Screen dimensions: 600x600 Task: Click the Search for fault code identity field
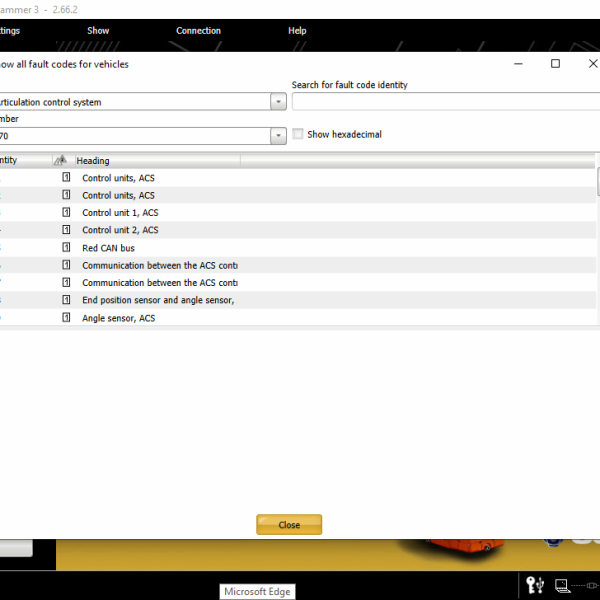[x=445, y=102]
